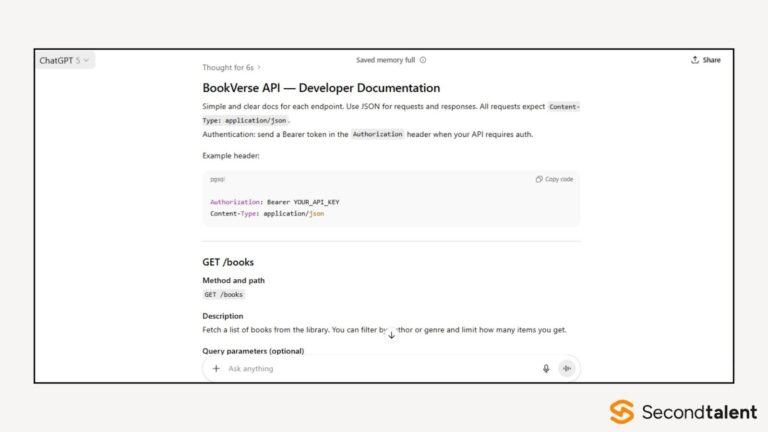Click the Share button
Image resolution: width=768 pixels, height=432 pixels.
click(x=706, y=60)
